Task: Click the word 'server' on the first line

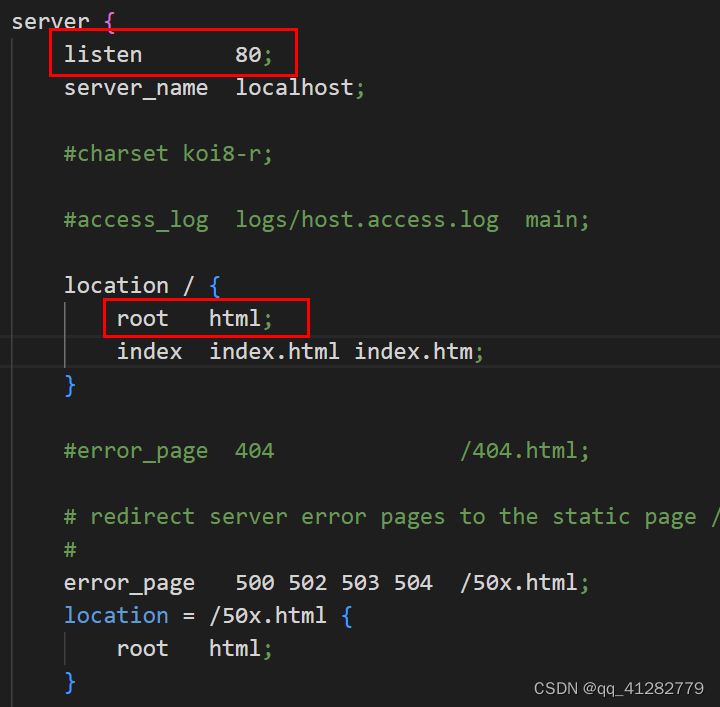Action: pos(51,22)
